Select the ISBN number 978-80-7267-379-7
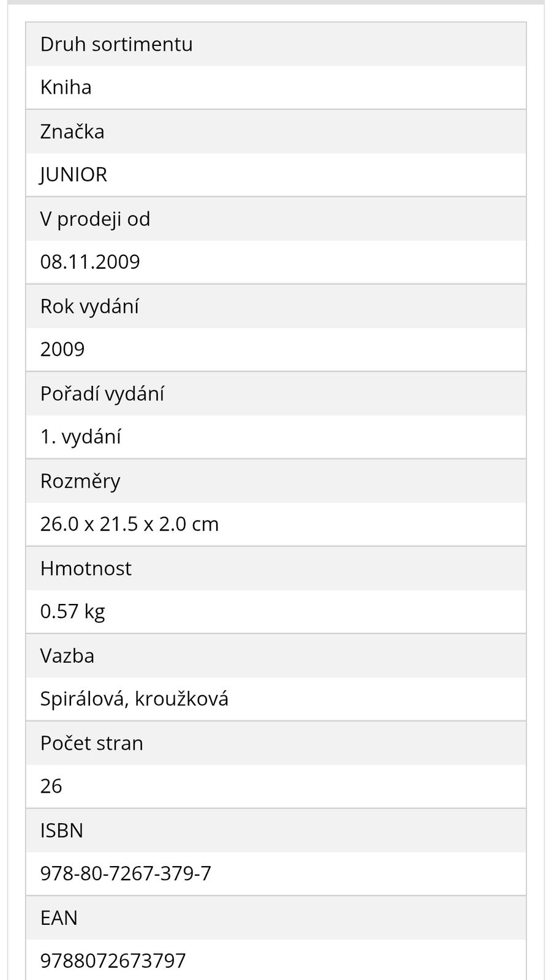The image size is (552, 980). pos(126,873)
